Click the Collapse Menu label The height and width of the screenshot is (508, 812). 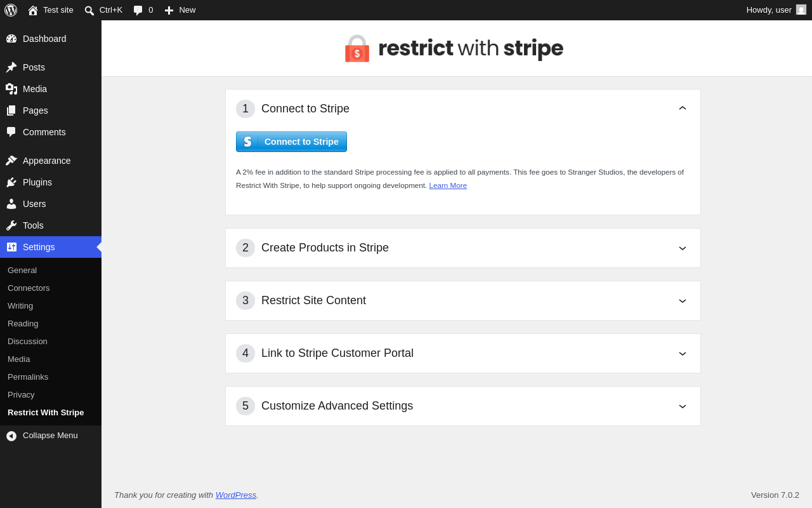tap(50, 435)
